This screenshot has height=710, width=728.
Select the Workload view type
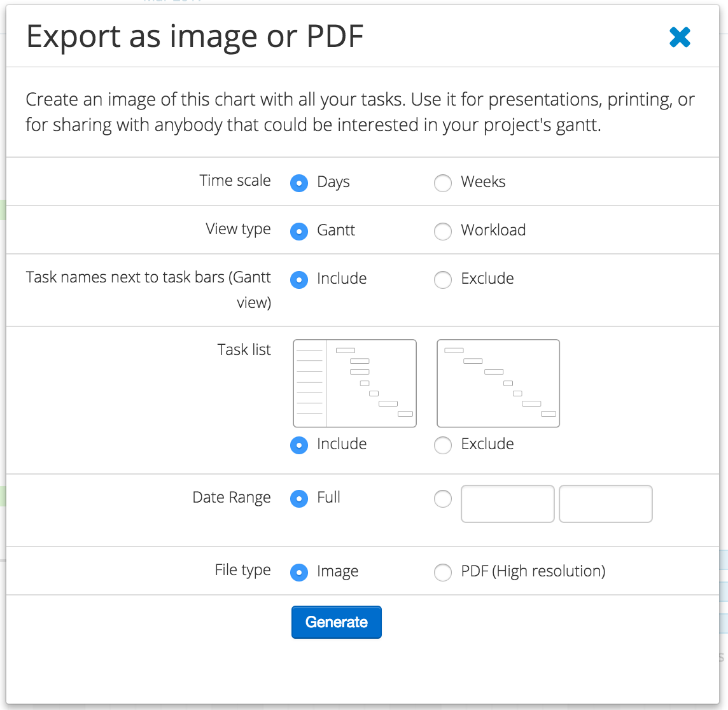coord(442,231)
